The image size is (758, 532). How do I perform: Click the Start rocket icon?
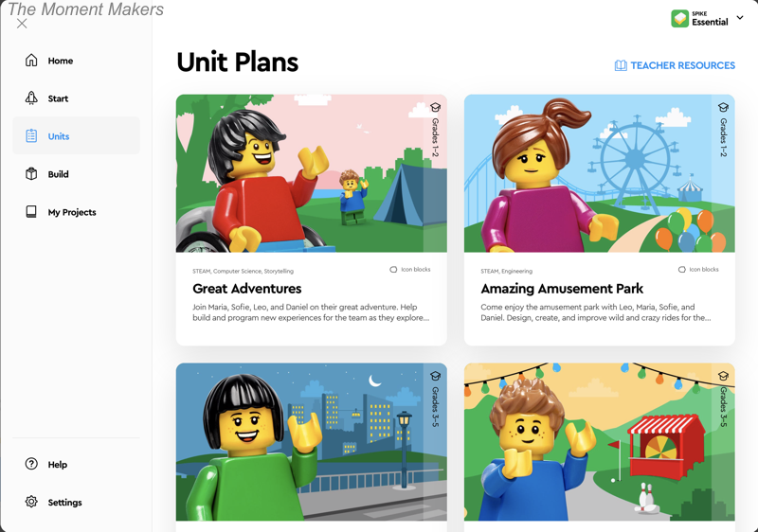coord(31,98)
